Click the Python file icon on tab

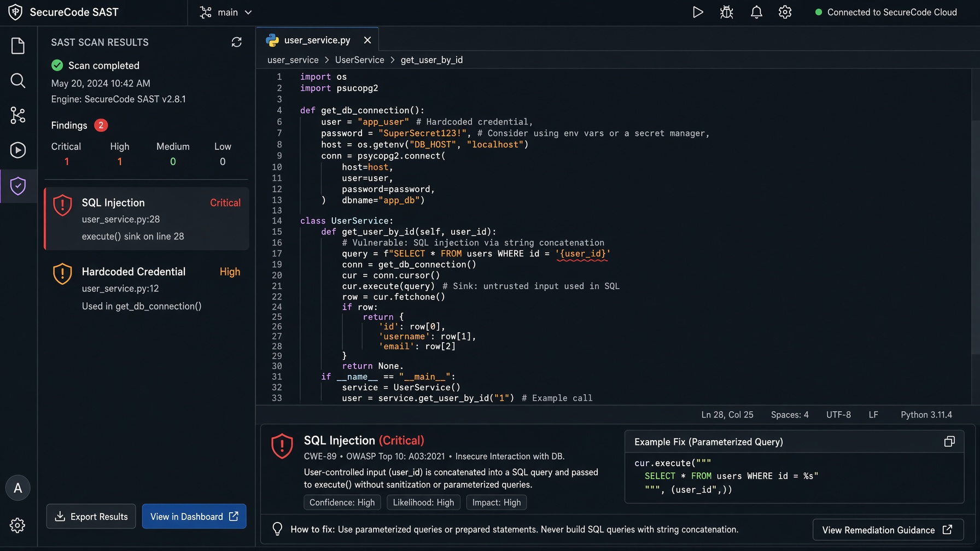(272, 40)
